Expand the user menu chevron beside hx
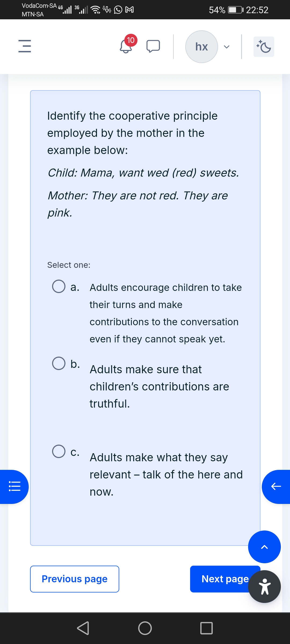290x644 pixels. tap(227, 47)
